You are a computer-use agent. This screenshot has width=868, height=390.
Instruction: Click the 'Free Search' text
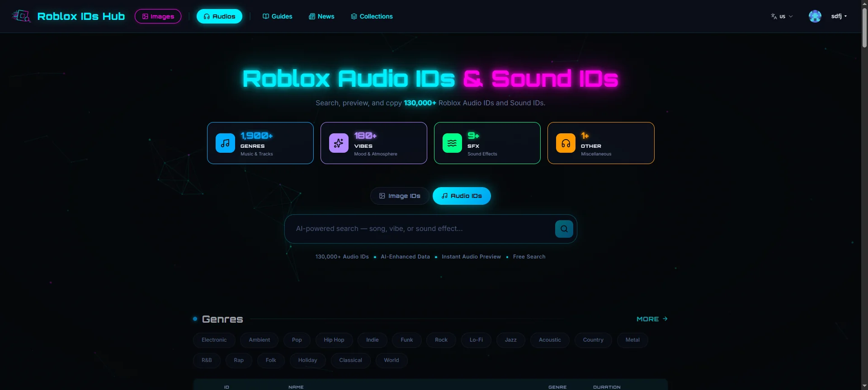(529, 257)
